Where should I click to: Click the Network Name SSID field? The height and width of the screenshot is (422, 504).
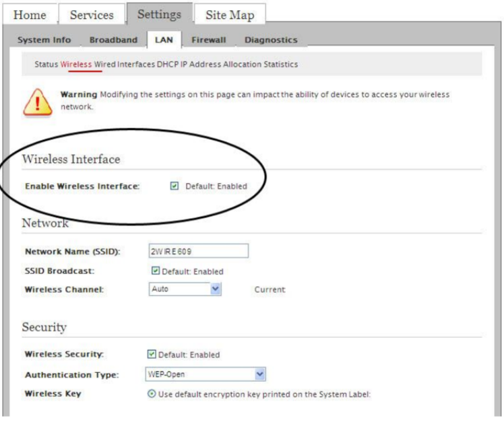[198, 251]
